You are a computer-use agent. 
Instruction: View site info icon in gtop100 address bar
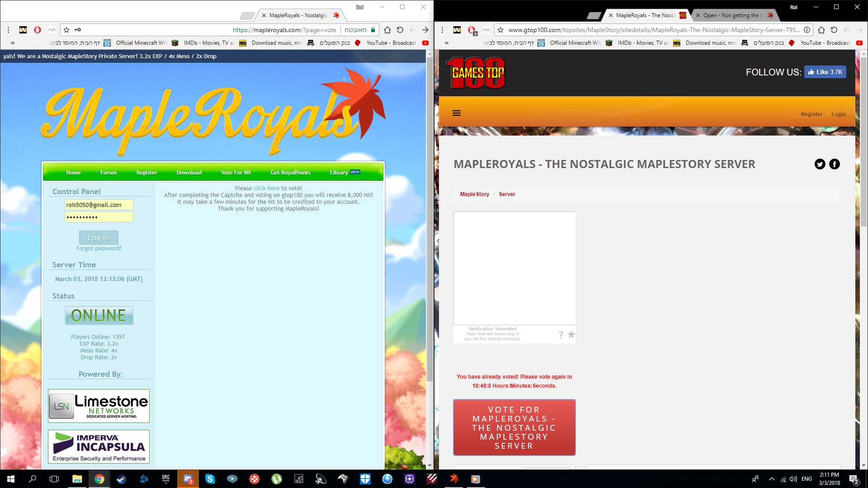pos(807,30)
